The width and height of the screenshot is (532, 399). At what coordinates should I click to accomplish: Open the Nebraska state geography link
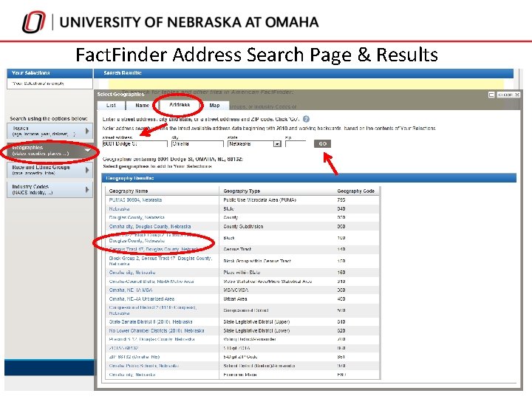click(119, 208)
